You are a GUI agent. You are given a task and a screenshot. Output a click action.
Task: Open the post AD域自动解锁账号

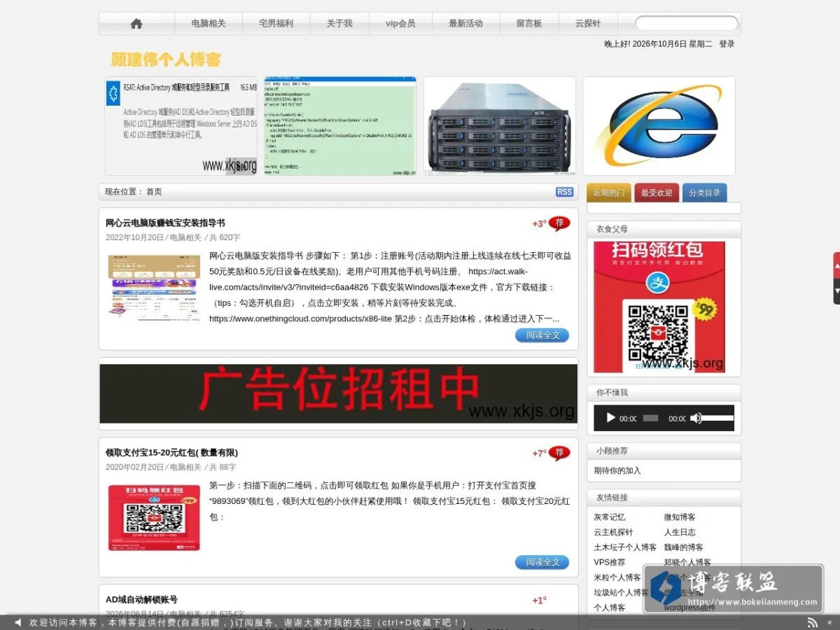(141, 600)
